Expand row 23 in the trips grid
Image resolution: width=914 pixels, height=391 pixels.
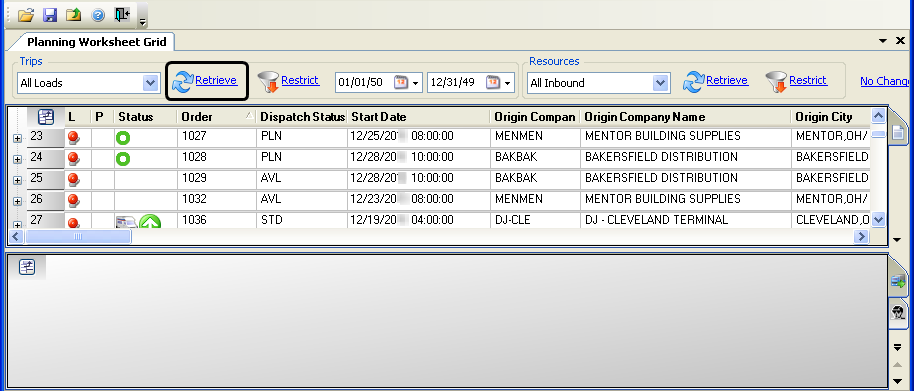(17, 139)
